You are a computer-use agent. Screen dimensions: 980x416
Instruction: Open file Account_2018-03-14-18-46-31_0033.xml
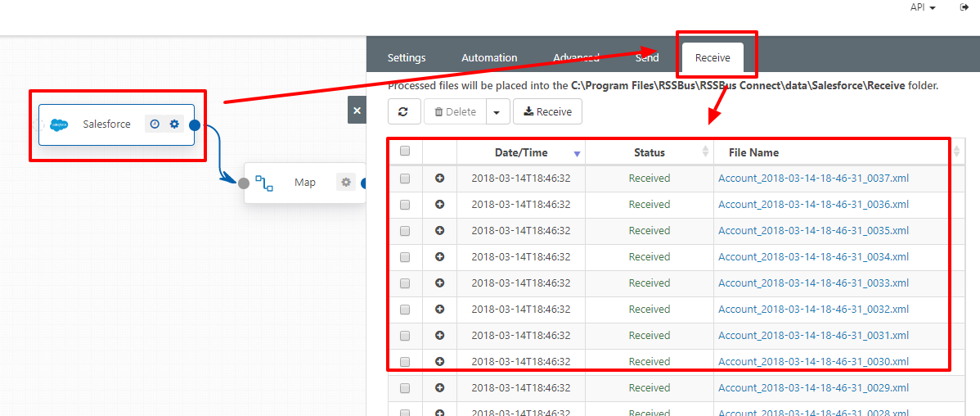[813, 283]
